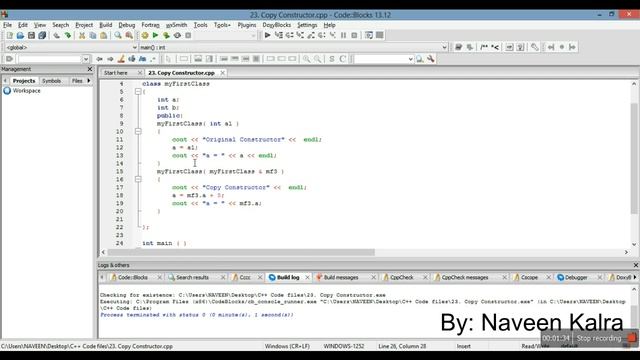Close the Build log tab
The image size is (640, 360).
[x=307, y=277]
